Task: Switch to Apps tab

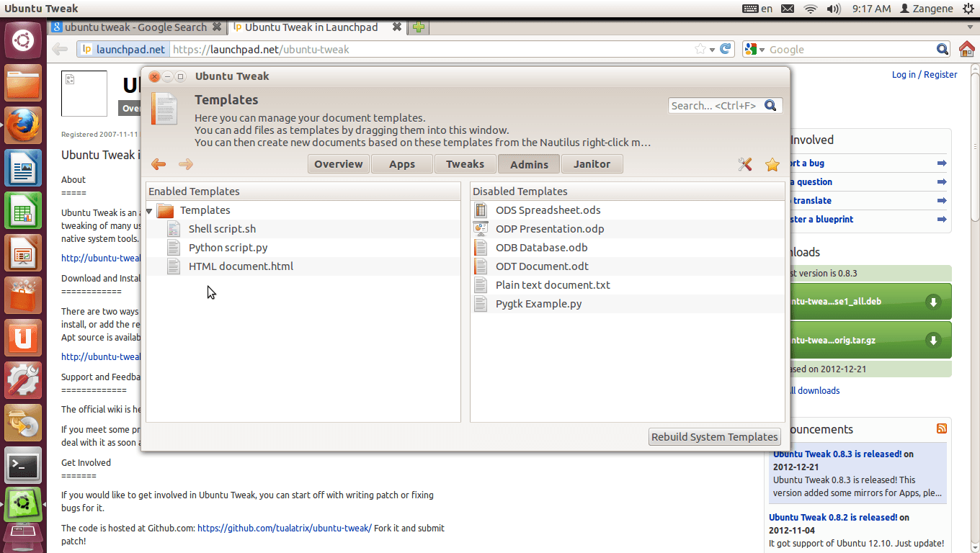Action: coord(402,164)
